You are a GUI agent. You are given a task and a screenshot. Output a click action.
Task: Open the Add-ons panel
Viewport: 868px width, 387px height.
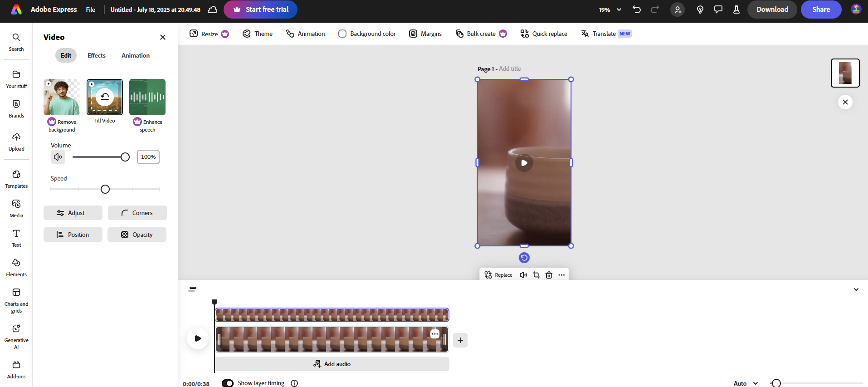coord(16,370)
